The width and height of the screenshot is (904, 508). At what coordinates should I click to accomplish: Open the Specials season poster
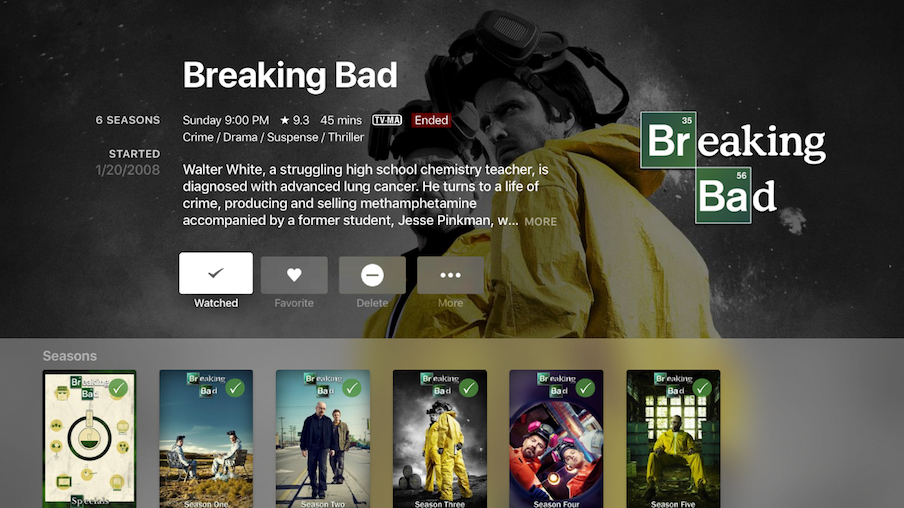[x=89, y=439]
